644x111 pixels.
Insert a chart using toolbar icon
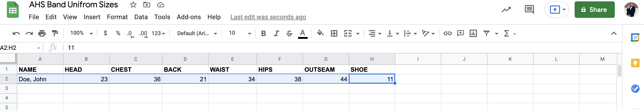tap(473, 33)
